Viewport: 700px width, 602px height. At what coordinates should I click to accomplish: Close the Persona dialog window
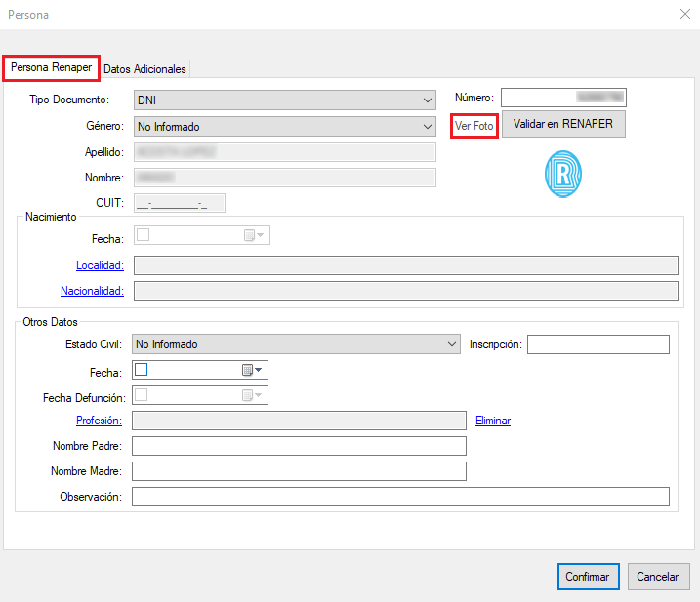[x=683, y=14]
